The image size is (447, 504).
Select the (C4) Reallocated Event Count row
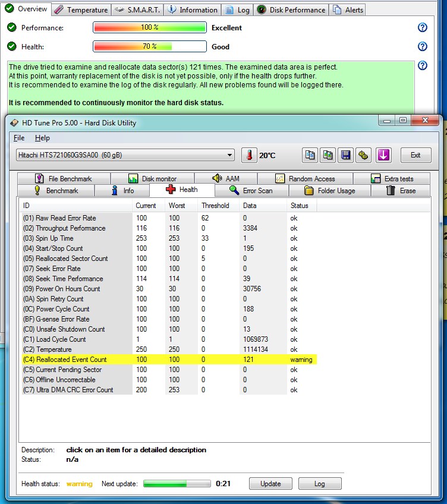click(169, 360)
